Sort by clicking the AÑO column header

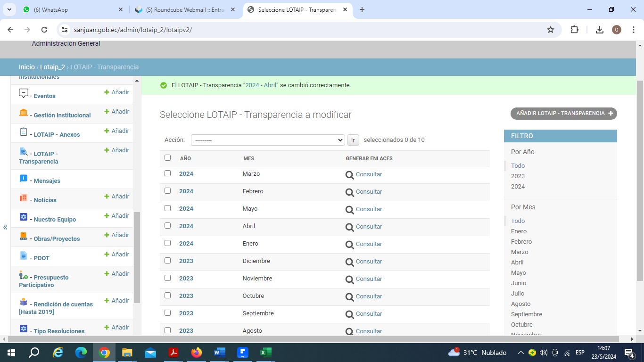pos(185,158)
